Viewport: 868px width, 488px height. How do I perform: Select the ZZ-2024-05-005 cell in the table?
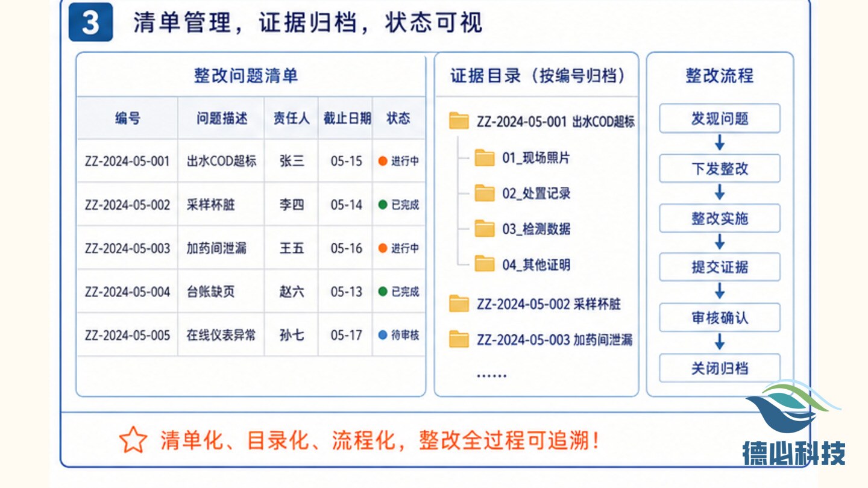point(127,335)
